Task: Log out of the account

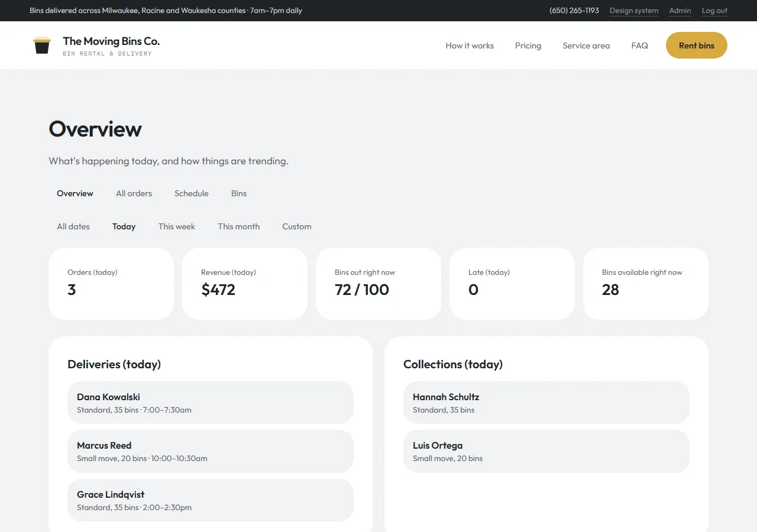Action: click(714, 11)
